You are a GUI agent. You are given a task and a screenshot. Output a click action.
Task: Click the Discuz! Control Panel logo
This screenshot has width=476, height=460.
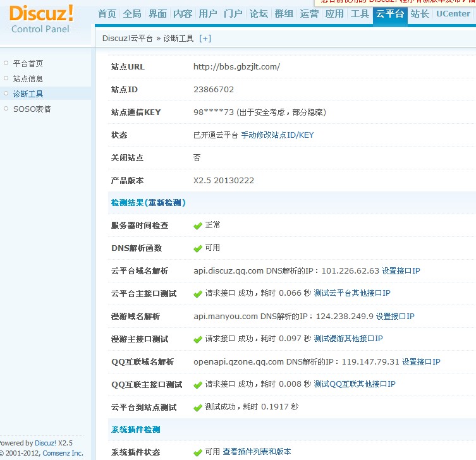pos(41,19)
